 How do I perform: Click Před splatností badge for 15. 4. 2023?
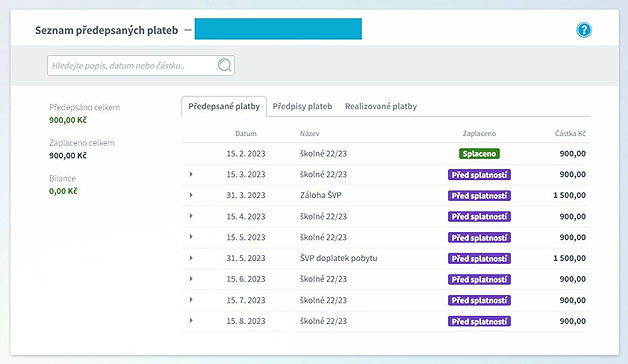479,217
